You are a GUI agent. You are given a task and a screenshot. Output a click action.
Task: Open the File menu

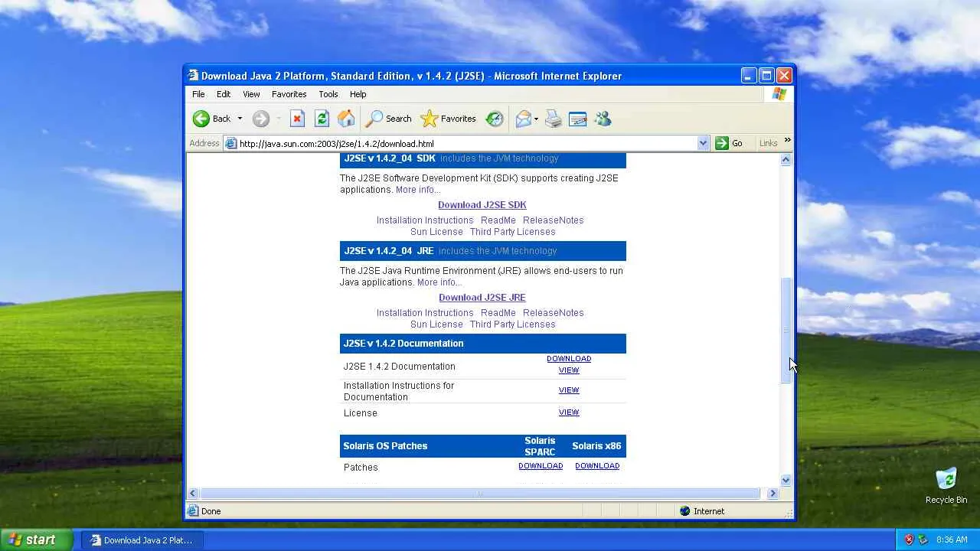(198, 94)
